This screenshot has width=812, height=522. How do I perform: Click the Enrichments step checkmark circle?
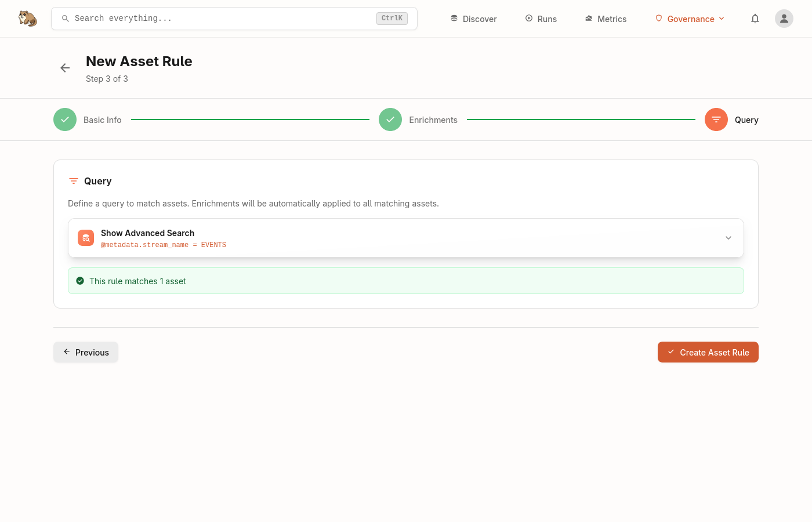[390, 119]
